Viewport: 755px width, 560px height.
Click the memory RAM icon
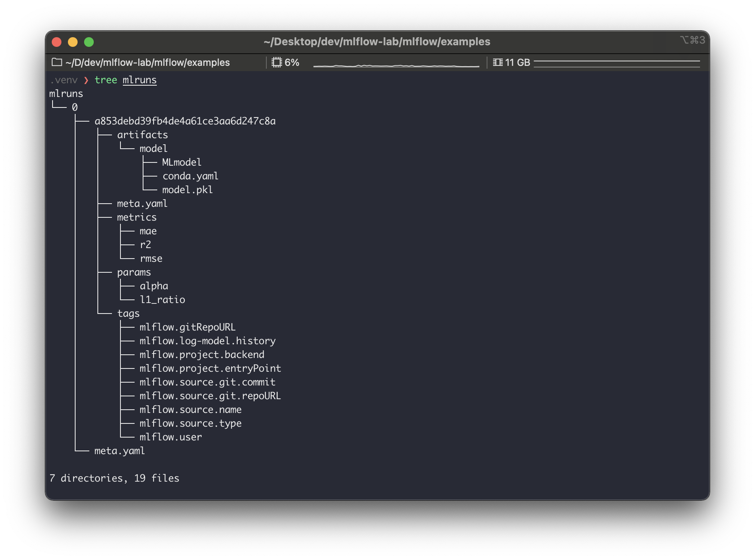[498, 62]
